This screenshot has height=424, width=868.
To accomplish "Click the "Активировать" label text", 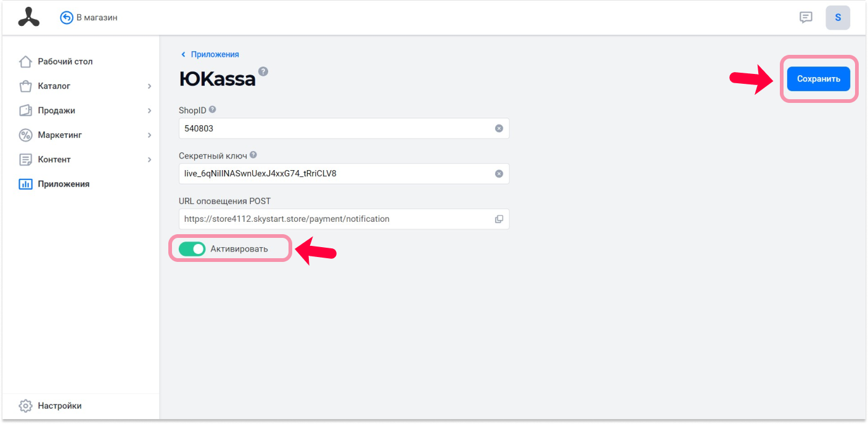I will tap(239, 249).
